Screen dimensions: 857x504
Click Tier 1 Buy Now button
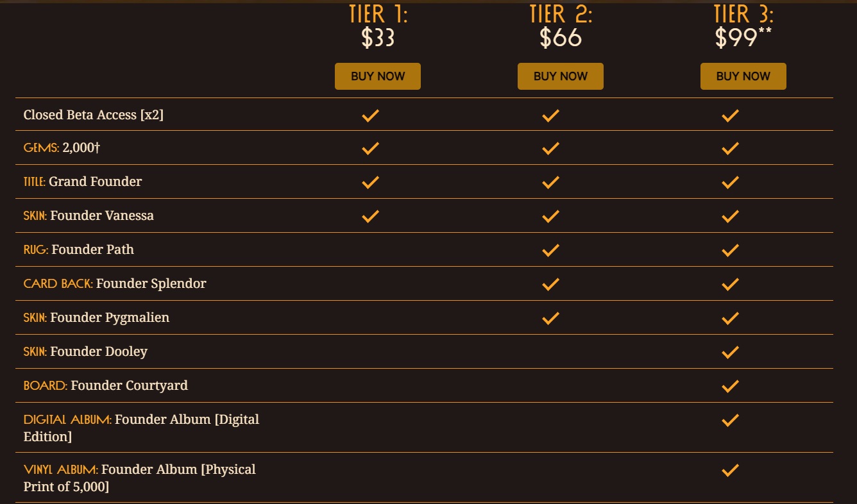377,76
